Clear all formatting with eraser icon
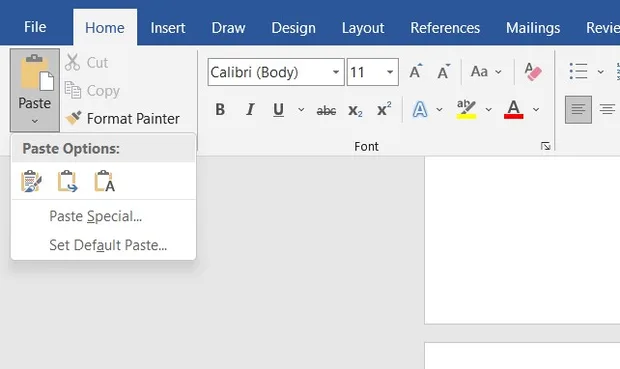Screen dimensions: 620x369 (x=533, y=72)
